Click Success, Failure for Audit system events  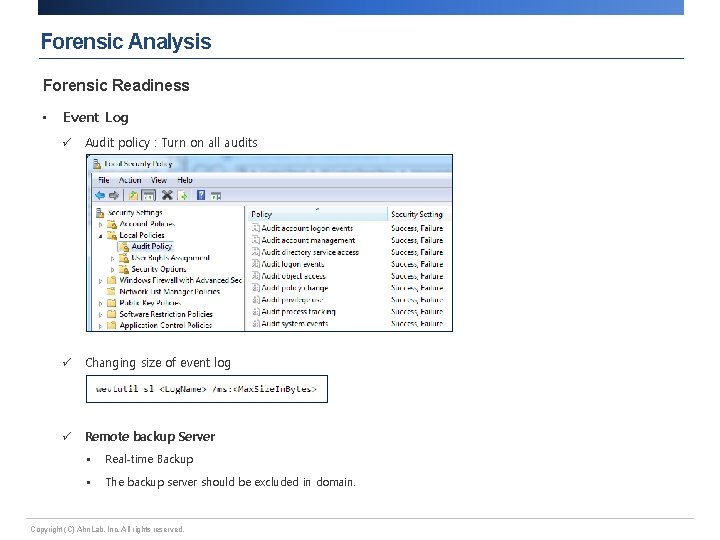pyautogui.click(x=417, y=323)
